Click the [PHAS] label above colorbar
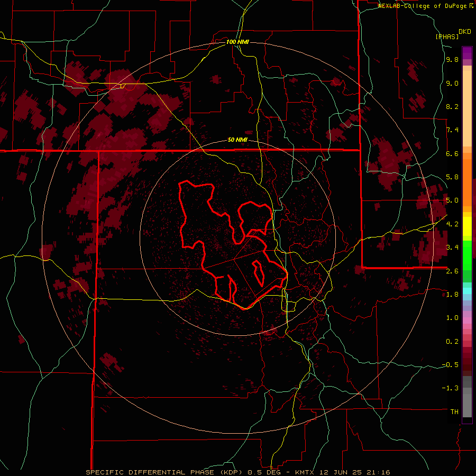Viewport: 476px width, 476px height. tap(447, 36)
